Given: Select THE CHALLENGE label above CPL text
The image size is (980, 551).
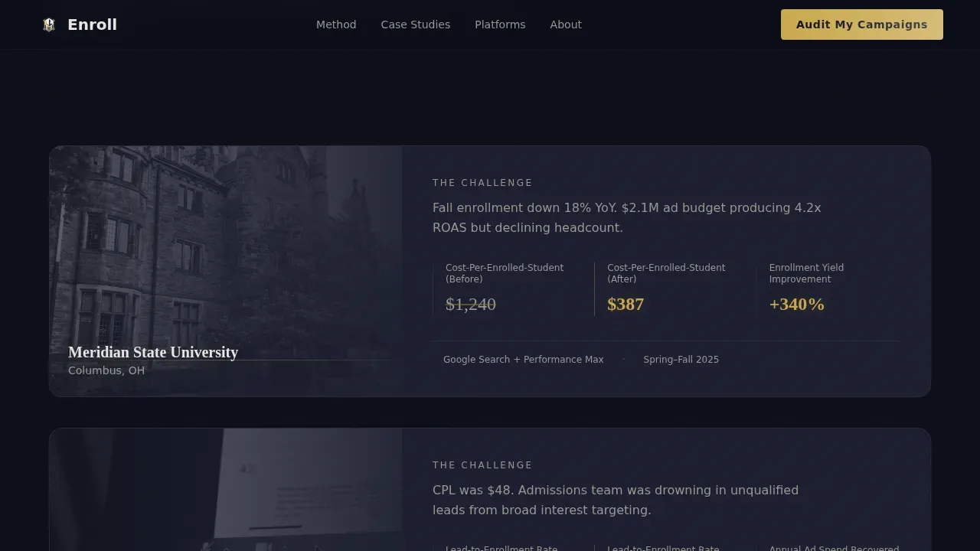Looking at the screenshot, I should (482, 465).
